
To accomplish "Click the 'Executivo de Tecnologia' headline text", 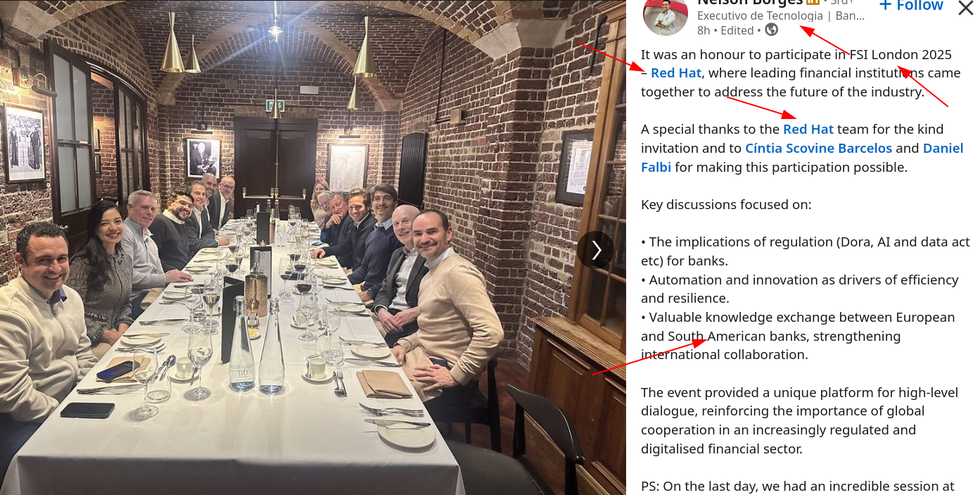I will coord(760,15).
